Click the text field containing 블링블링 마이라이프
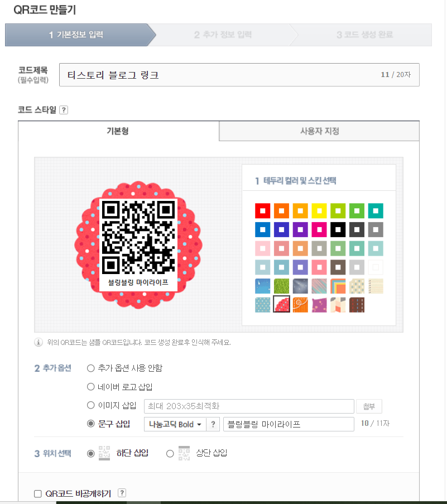 click(x=289, y=424)
